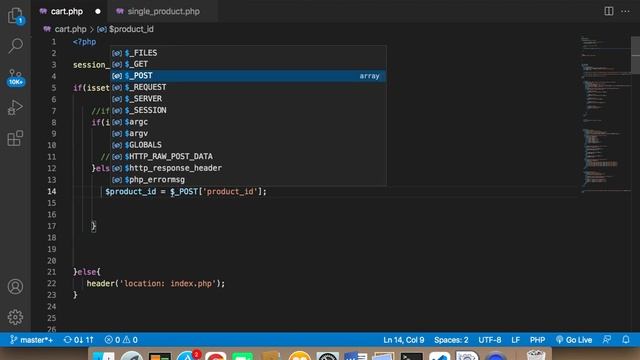Open the Run and Debug view
640x360 pixels.
coord(16,108)
